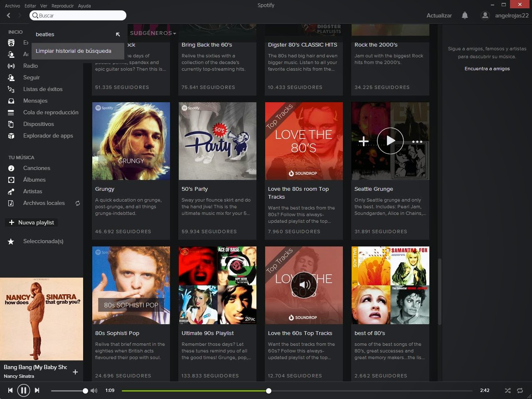The height and width of the screenshot is (399, 532).
Task: Click Nancy Sinatra artist name
Action: point(19,376)
